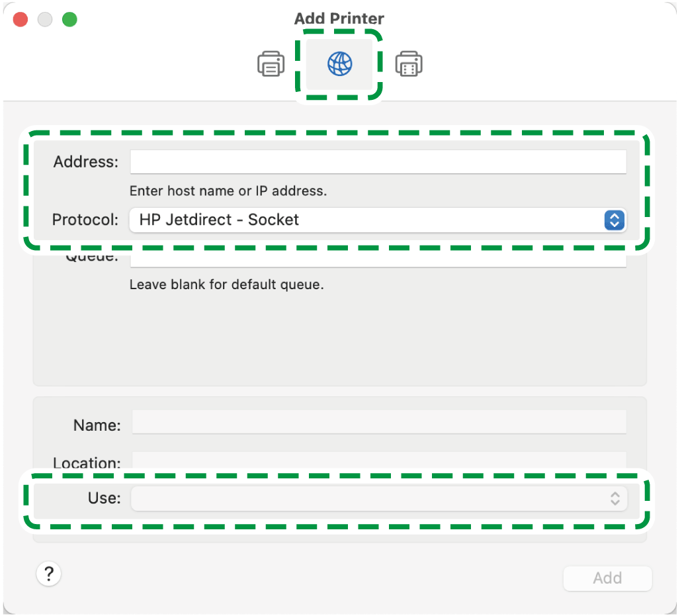The height and width of the screenshot is (616, 680).
Task: Close the Add Printer window
Action: coord(21,20)
